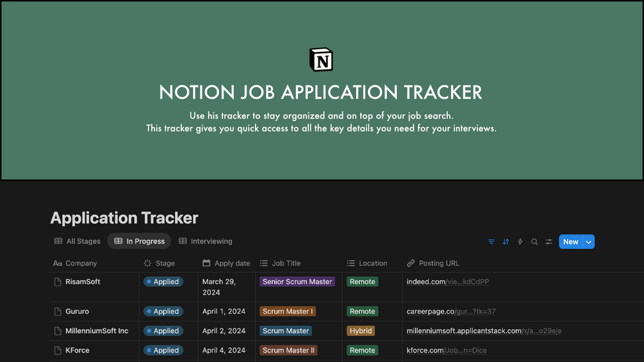This screenshot has width=644, height=362.
Task: Expand the dropdown arrow next to New
Action: 588,242
